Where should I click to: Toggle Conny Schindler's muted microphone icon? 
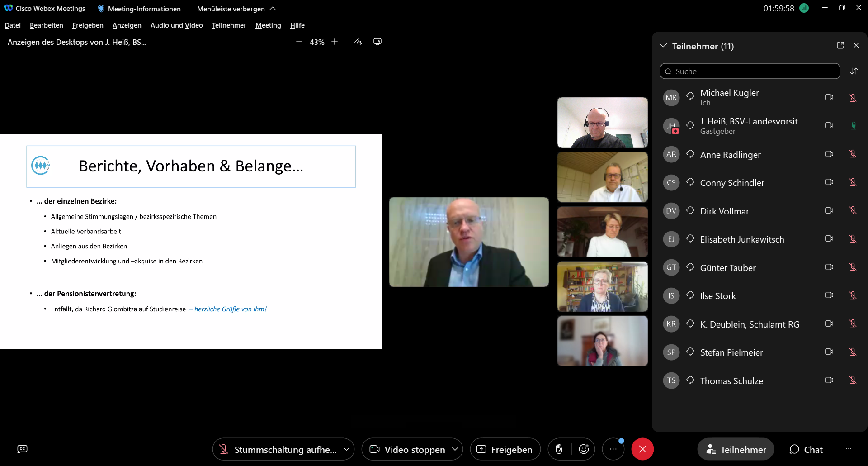(x=853, y=182)
